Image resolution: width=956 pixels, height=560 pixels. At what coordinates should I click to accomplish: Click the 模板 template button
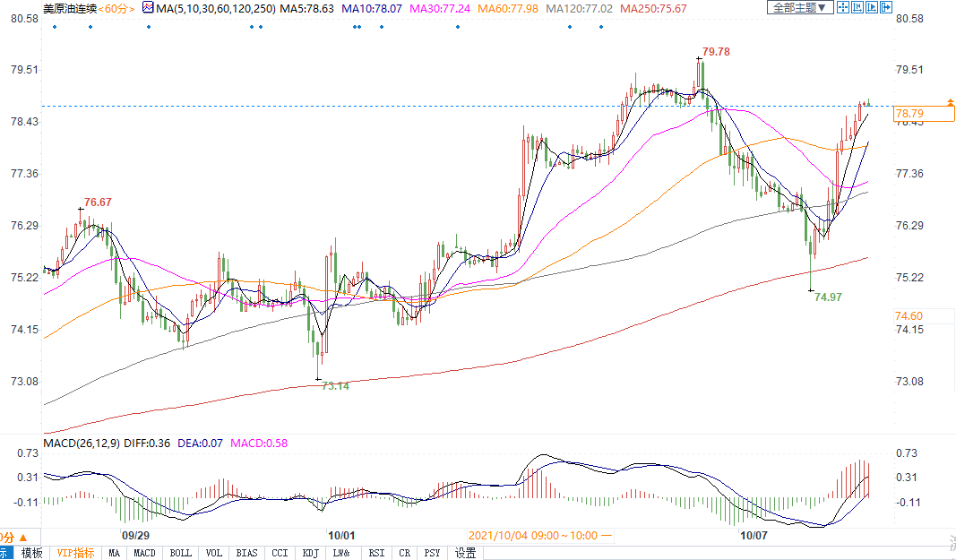31,553
